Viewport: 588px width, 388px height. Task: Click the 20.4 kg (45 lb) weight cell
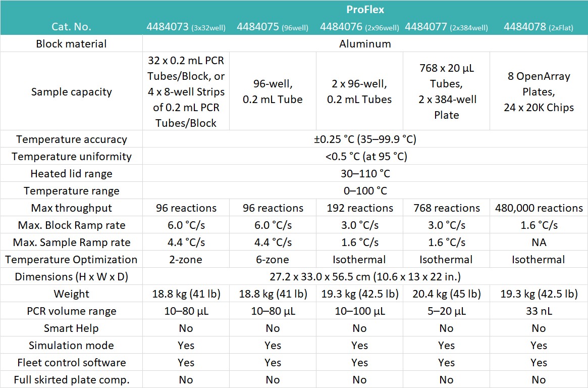coord(446,294)
